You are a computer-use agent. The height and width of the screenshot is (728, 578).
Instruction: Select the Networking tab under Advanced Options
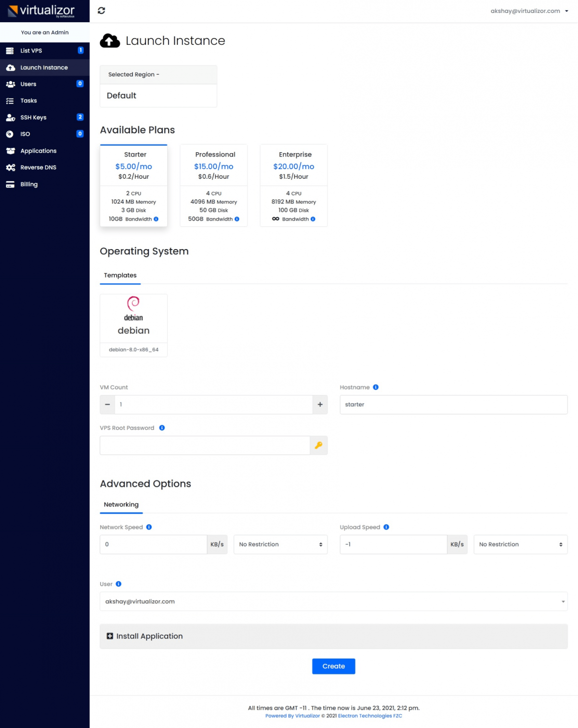[x=121, y=504]
